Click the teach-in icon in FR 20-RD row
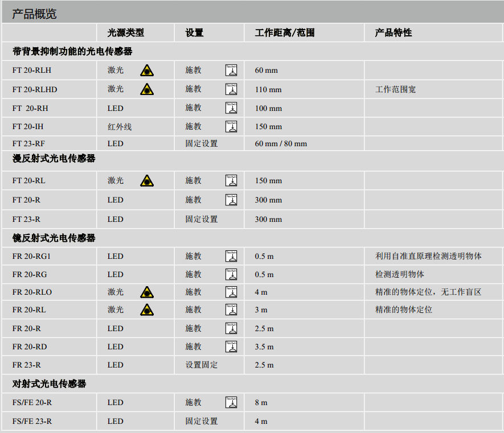Screen dimensions: 504x433 pyautogui.click(x=231, y=347)
